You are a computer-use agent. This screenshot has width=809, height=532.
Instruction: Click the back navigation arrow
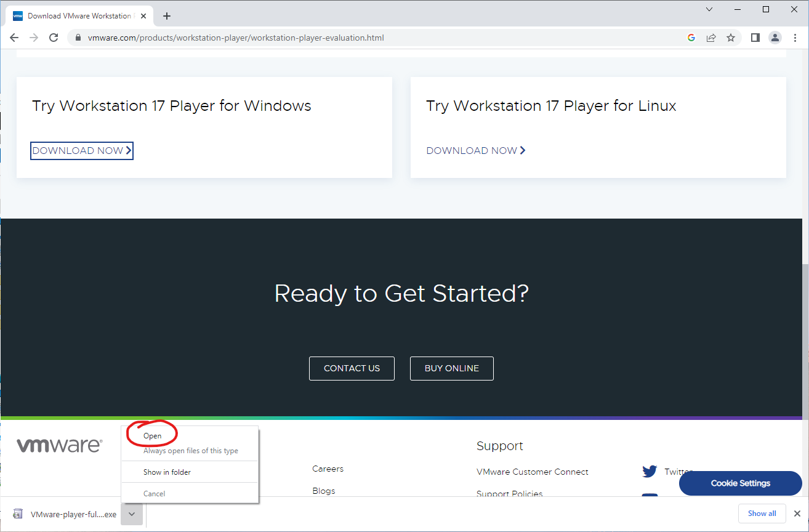tap(14, 38)
